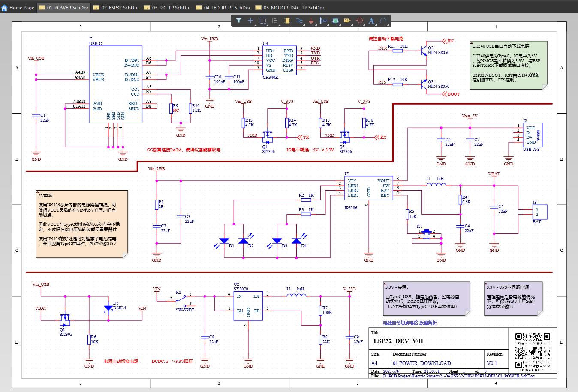Select the D5 DSK34 diode
The width and height of the screenshot is (578, 392).
pos(108,307)
